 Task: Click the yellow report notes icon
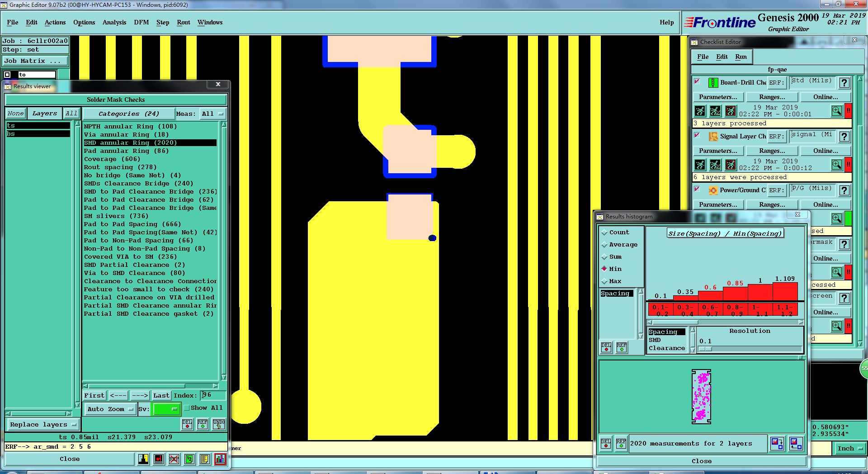click(205, 459)
